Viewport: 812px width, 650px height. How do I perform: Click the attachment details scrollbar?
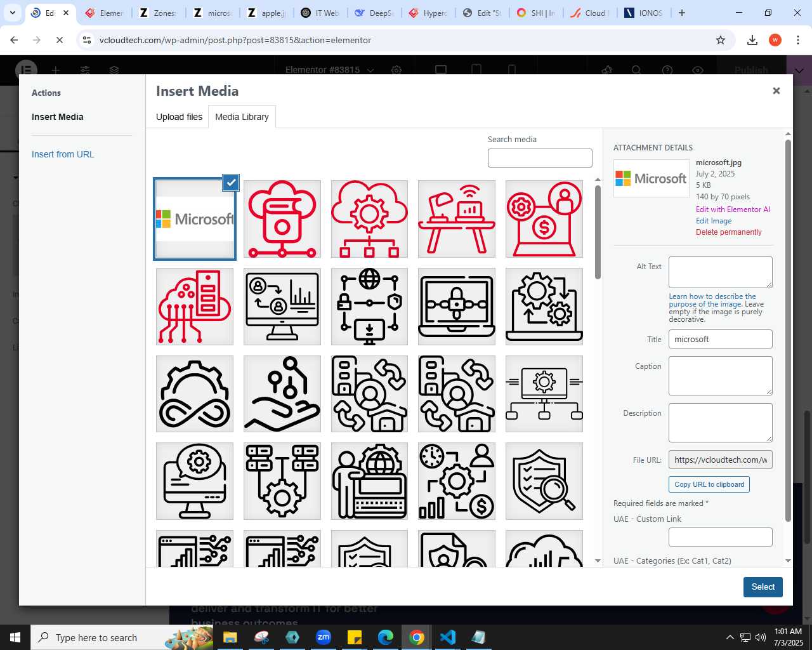(789, 330)
